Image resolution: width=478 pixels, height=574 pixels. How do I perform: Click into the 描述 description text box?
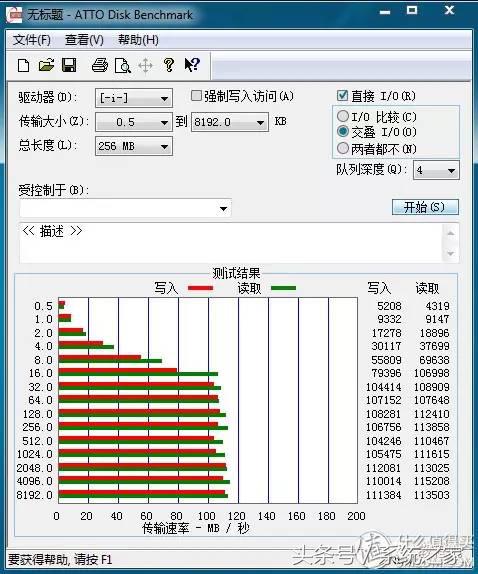(x=231, y=243)
